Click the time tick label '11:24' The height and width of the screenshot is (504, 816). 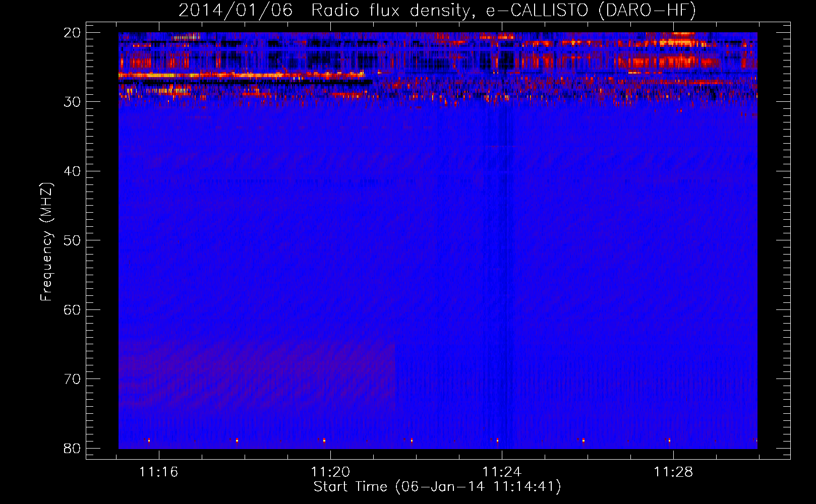tap(502, 472)
